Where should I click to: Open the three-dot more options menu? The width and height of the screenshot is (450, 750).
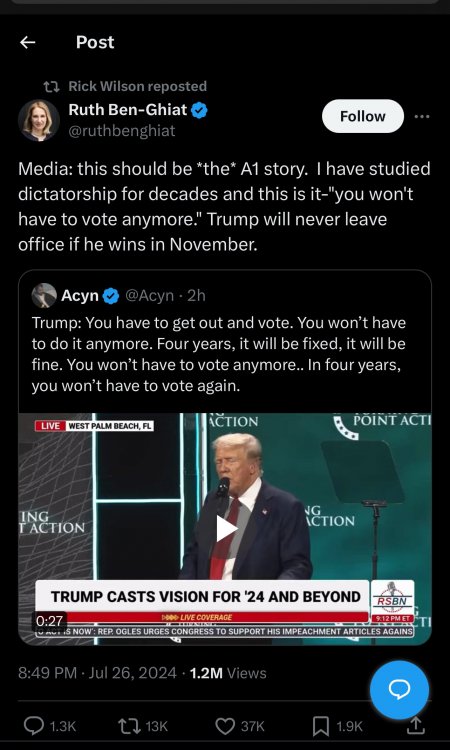[421, 116]
